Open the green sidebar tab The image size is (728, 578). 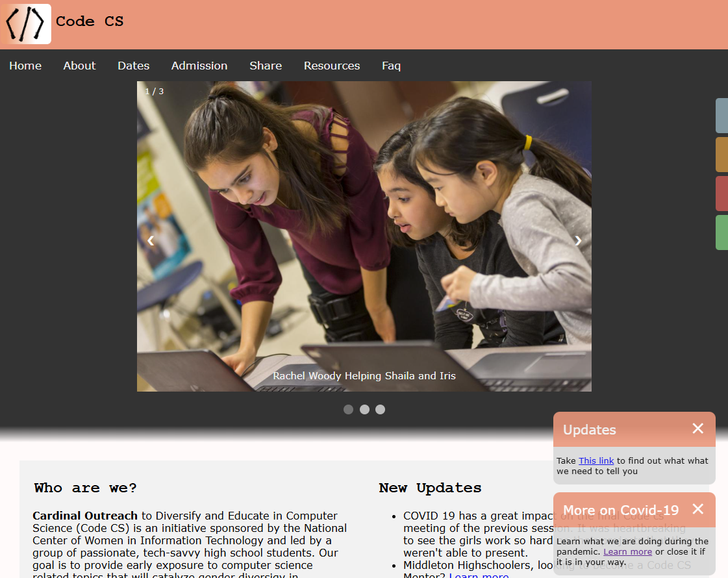(723, 232)
